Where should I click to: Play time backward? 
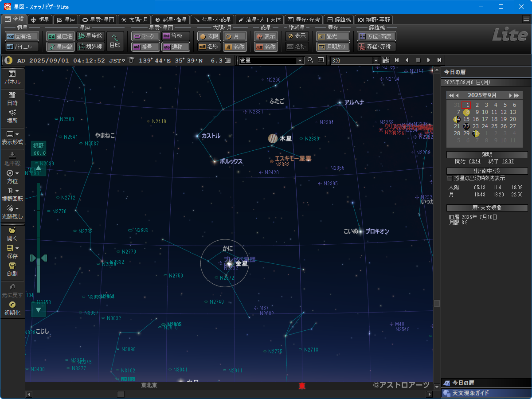[407, 60]
